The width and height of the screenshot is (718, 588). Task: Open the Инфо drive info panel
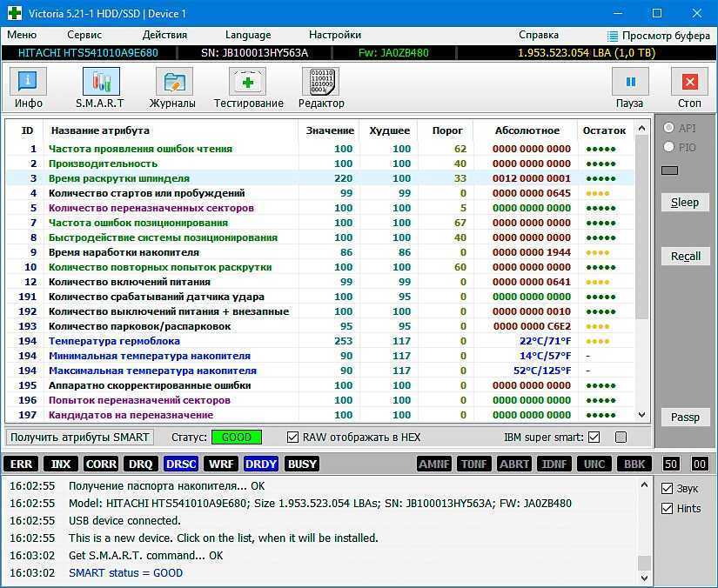(x=28, y=82)
